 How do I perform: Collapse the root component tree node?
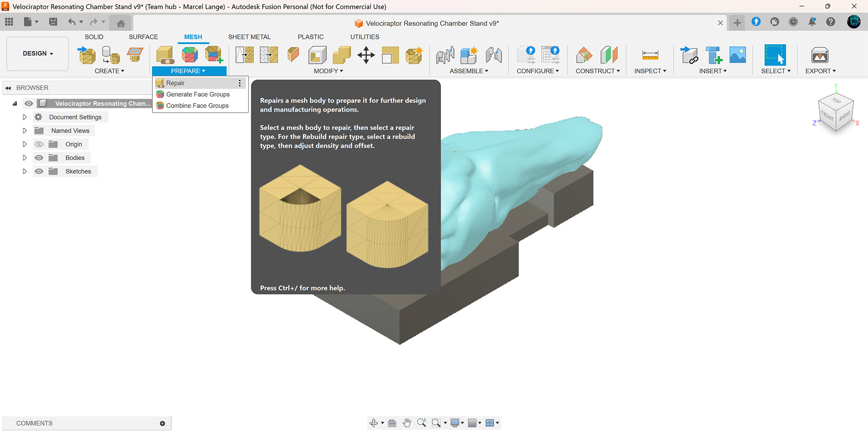tap(14, 103)
